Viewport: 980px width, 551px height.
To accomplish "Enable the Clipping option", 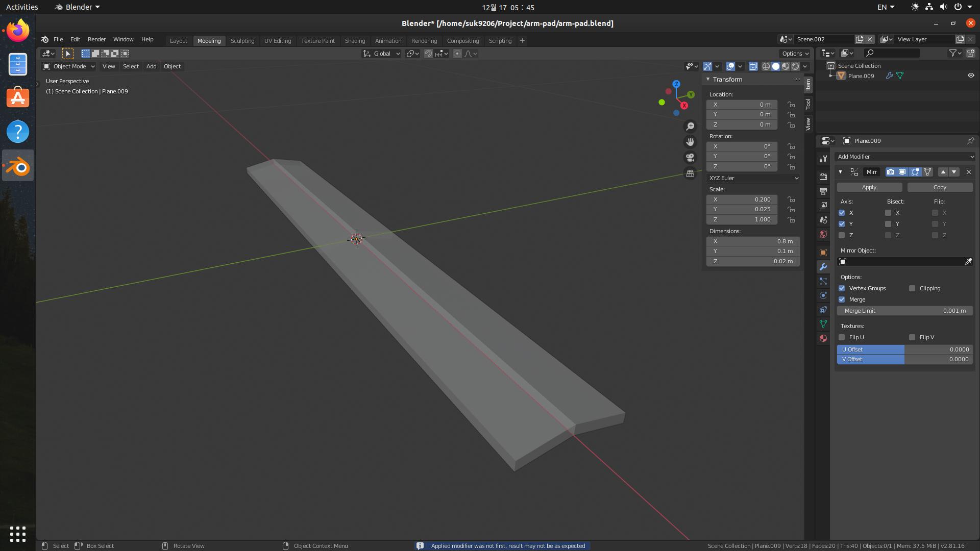I will point(912,288).
